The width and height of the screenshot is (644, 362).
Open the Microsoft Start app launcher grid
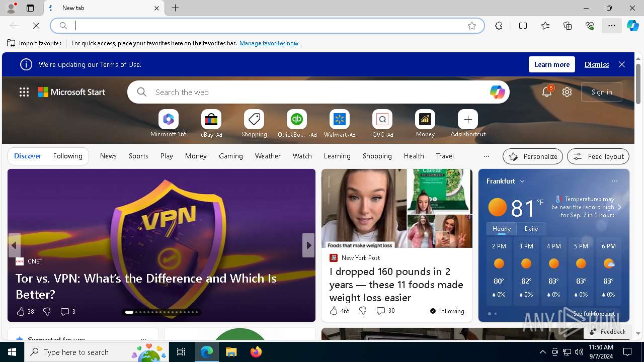coord(24,92)
